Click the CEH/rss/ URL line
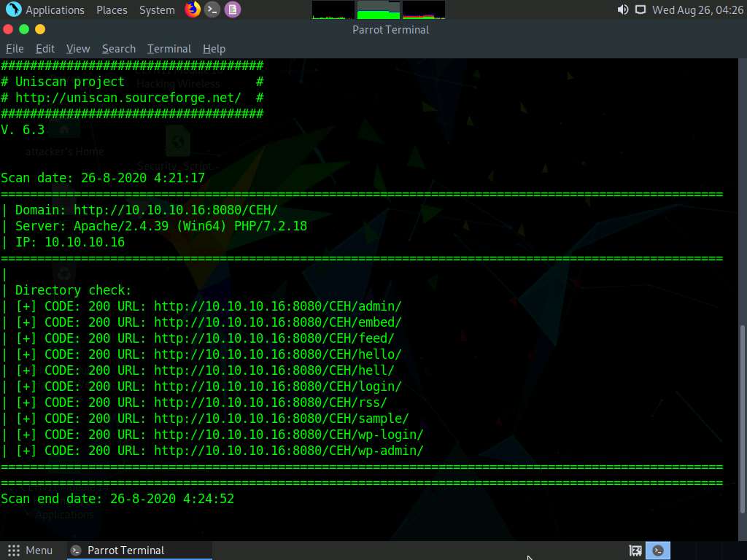747x560 pixels. (x=271, y=402)
